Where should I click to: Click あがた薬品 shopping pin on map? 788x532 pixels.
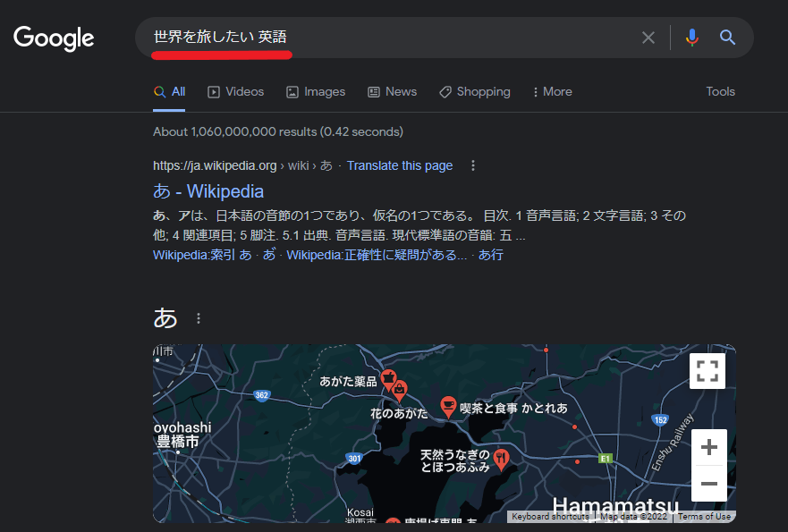point(388,377)
